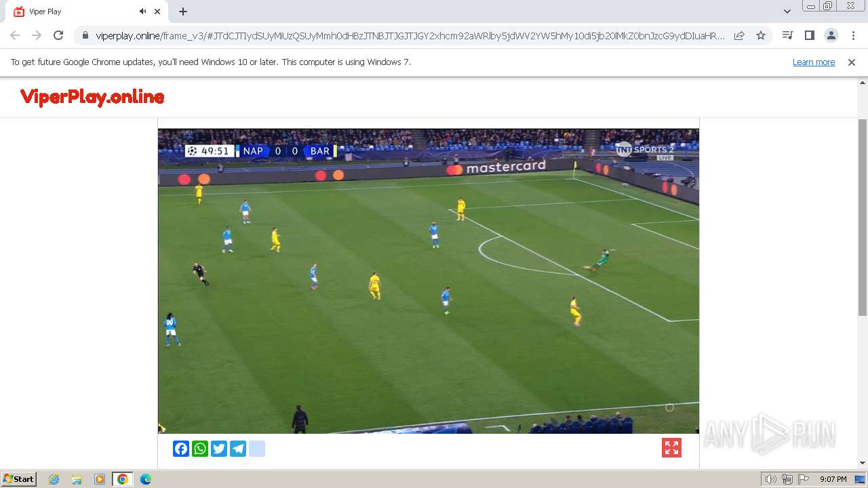Open the Chrome three-dot menu
The height and width of the screenshot is (488, 868).
point(852,35)
